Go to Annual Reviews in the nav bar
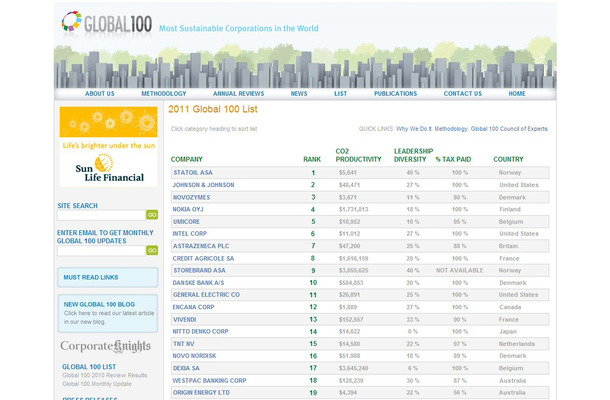The image size is (610, 400). pos(238,94)
